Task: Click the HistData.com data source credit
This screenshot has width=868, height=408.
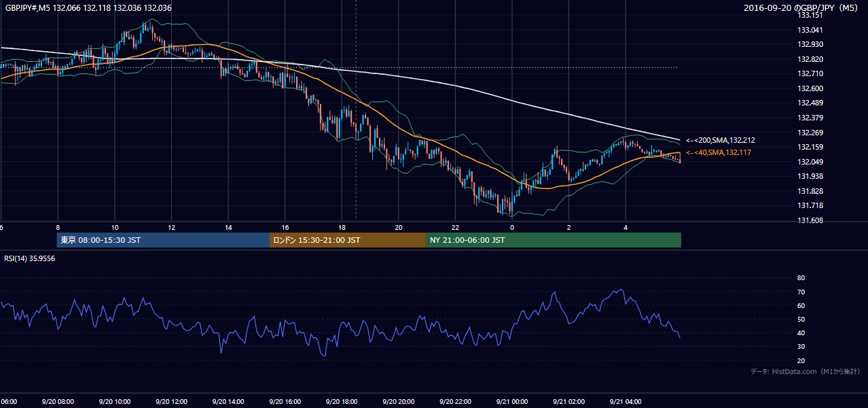Action: click(806, 371)
